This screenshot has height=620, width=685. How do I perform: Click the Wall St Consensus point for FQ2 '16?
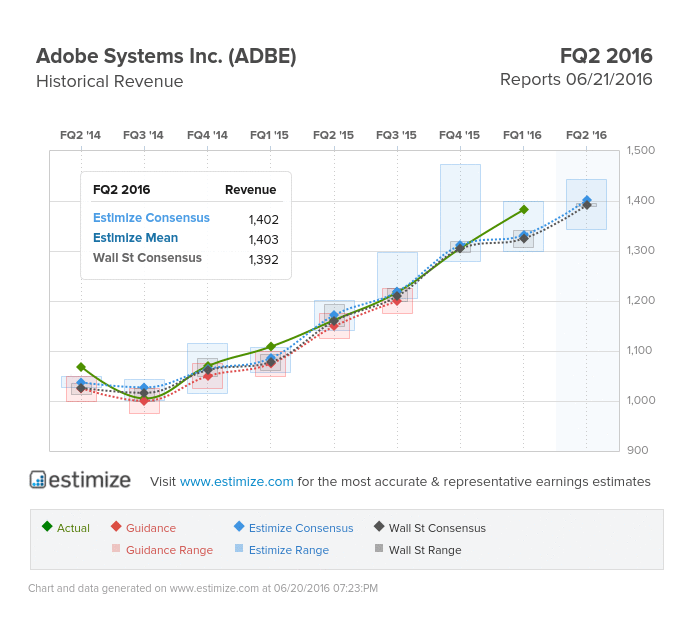587,205
